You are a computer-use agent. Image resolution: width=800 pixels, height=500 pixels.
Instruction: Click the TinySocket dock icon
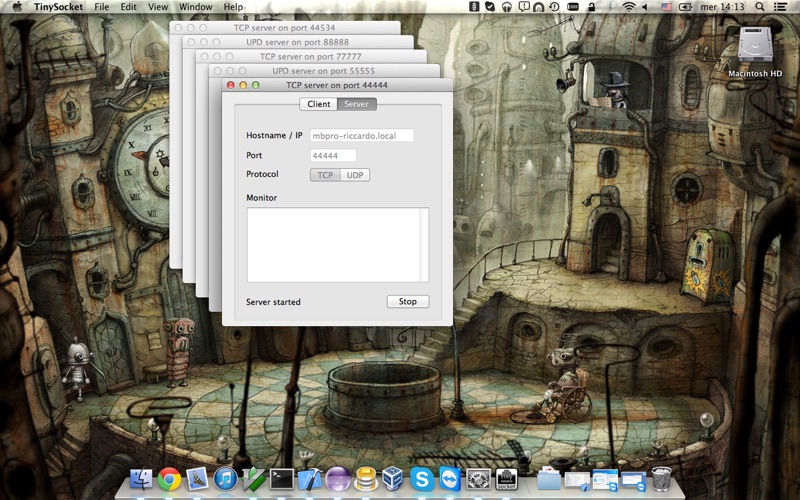tap(506, 480)
